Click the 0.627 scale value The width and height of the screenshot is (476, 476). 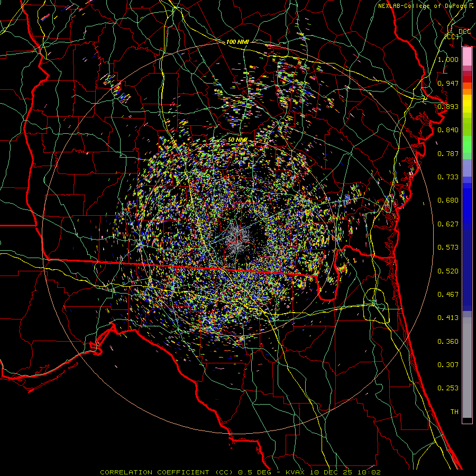448,224
